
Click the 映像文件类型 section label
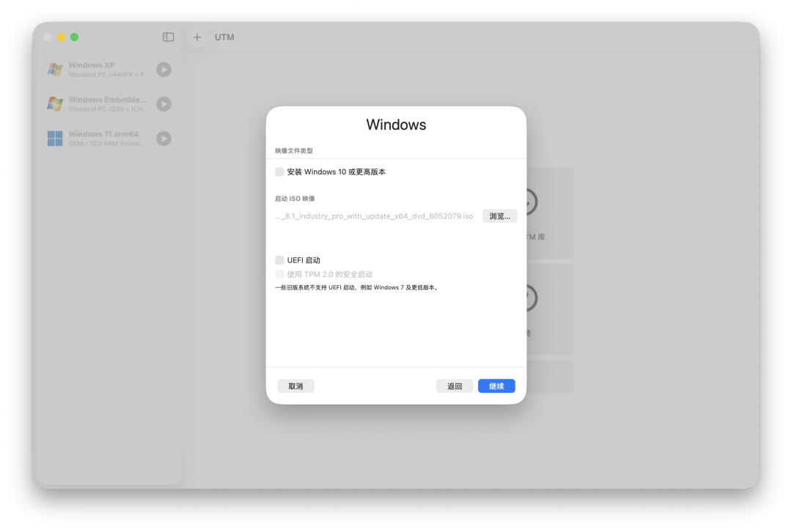(293, 151)
